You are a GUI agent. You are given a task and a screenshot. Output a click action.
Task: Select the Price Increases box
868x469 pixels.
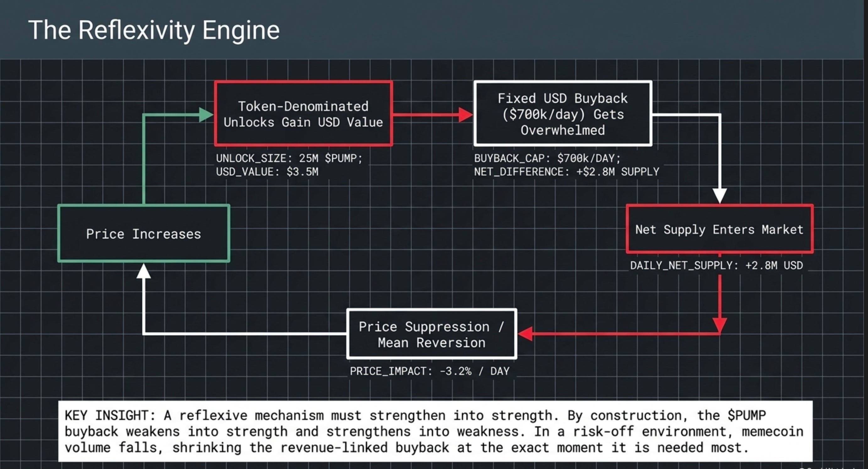pos(144,234)
